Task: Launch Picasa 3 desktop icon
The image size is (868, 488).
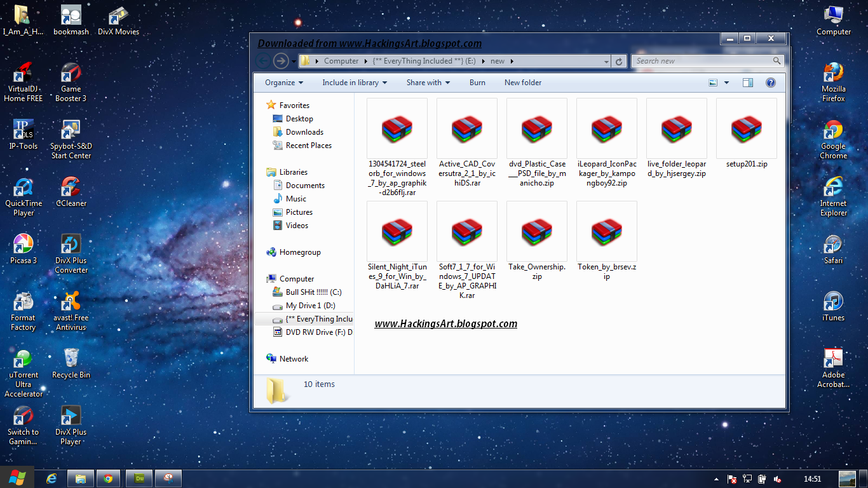Action: coord(23,249)
